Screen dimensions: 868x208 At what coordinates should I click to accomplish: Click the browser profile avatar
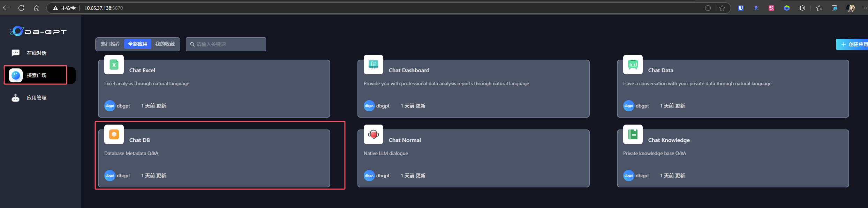(851, 8)
